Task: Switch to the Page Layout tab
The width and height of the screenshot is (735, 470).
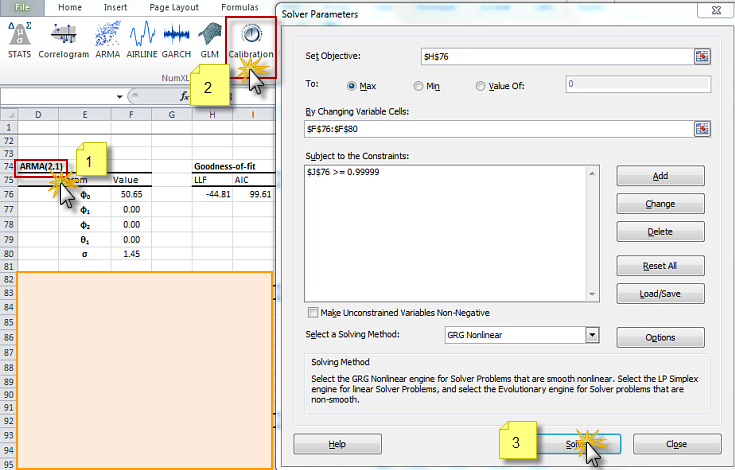Action: pyautogui.click(x=173, y=7)
